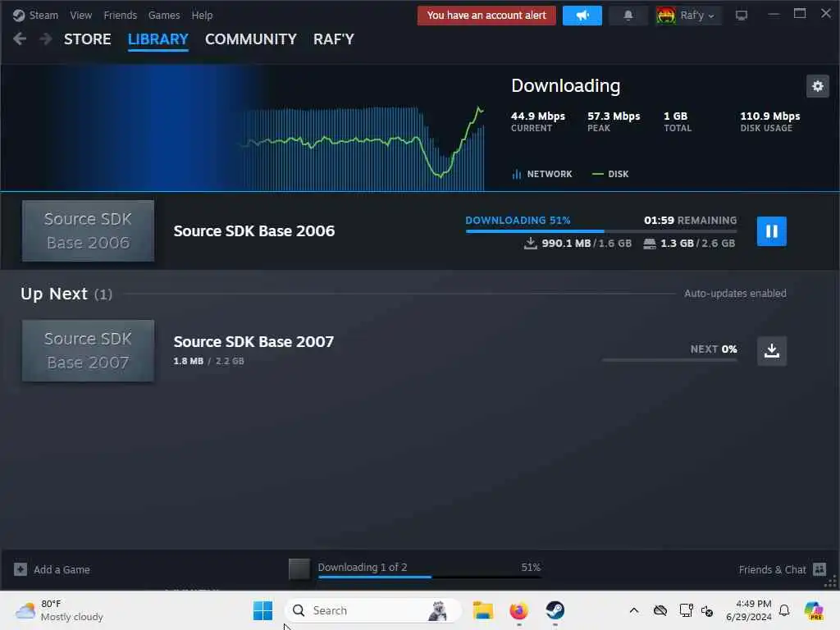This screenshot has width=840, height=630.
Task: Click the Source SDK Base 2007 title
Action: 253,341
